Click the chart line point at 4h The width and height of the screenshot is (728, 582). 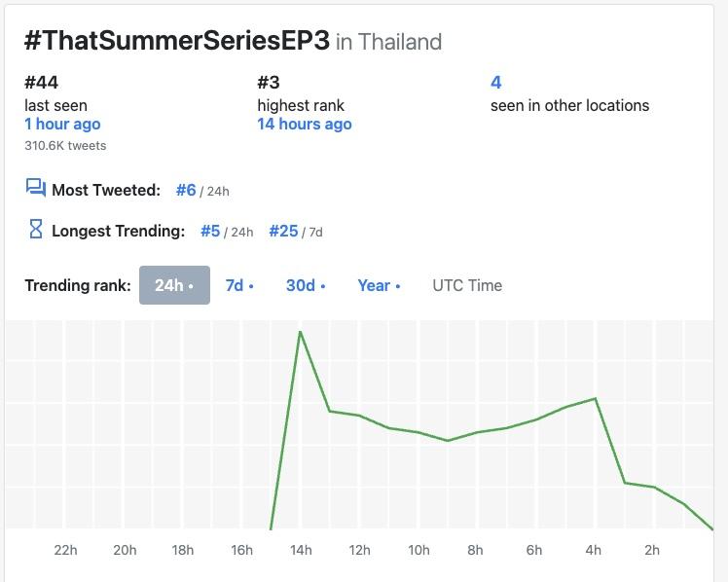click(x=595, y=398)
